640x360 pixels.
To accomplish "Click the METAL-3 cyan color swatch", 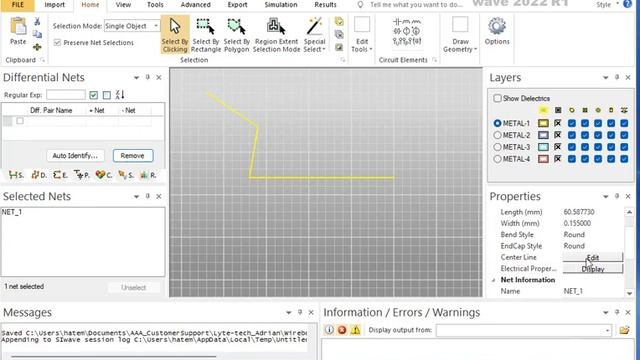I will pyautogui.click(x=543, y=147).
